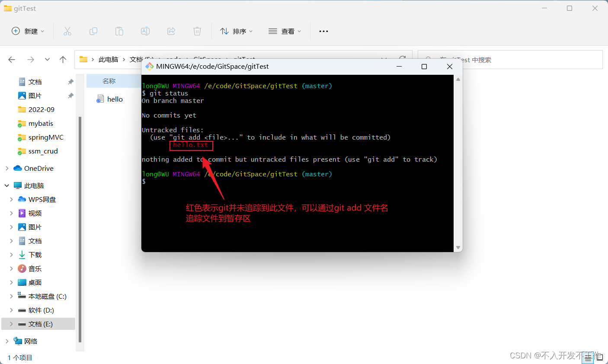Select pinned 图片 in quick access
The height and width of the screenshot is (364, 608).
pyautogui.click(x=35, y=96)
